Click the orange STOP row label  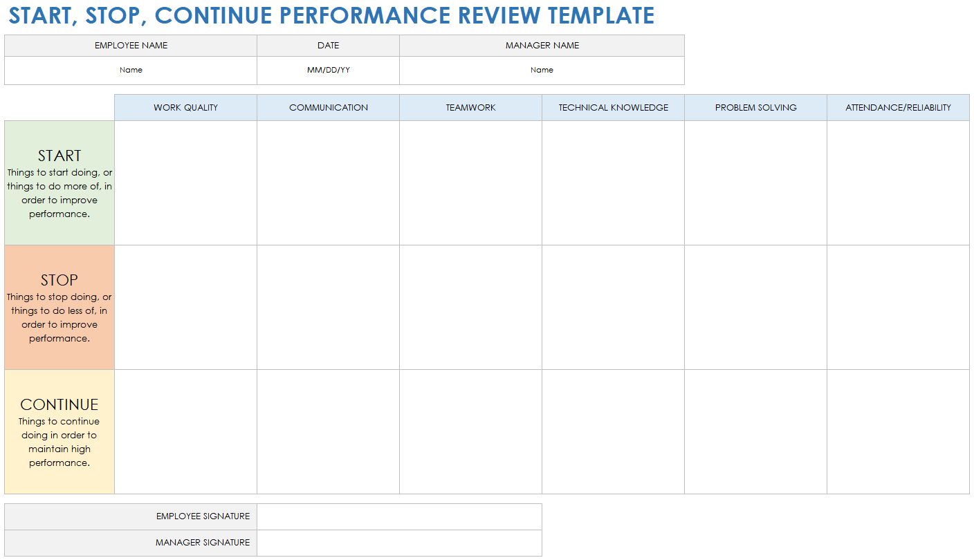[x=59, y=308]
